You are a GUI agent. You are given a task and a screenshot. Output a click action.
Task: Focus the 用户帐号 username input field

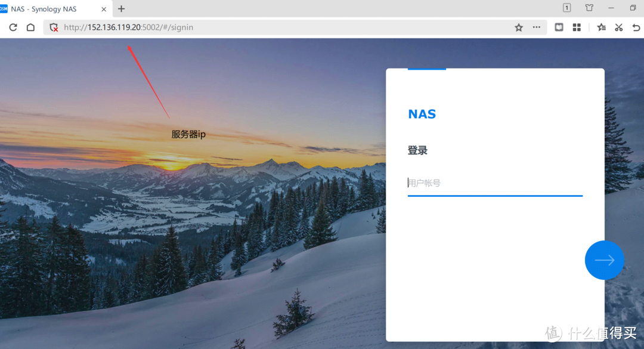coord(495,183)
